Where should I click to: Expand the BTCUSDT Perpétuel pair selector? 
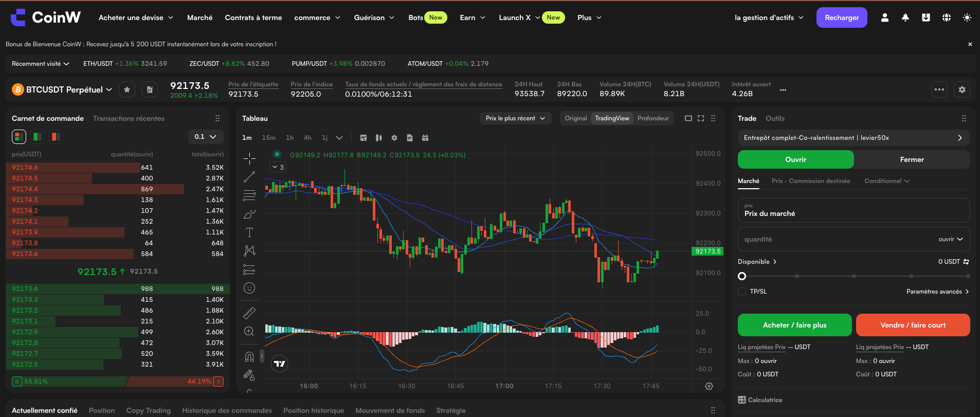63,89
